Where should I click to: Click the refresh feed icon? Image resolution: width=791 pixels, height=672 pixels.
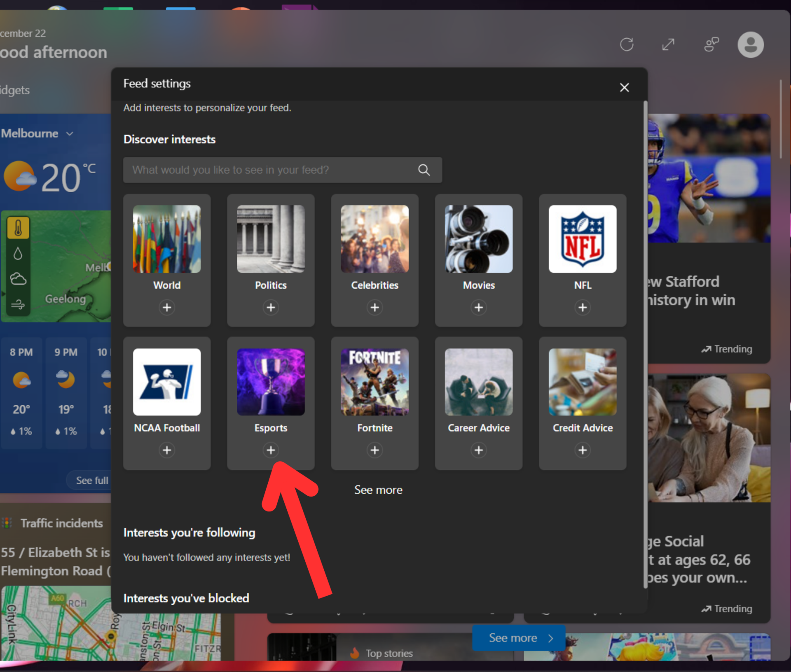point(627,44)
